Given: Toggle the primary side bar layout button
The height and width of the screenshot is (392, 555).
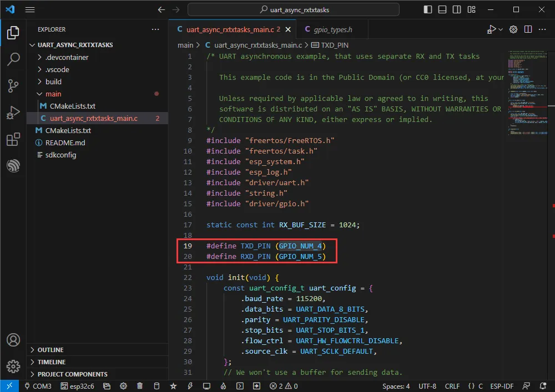Looking at the screenshot, I should 427,10.
